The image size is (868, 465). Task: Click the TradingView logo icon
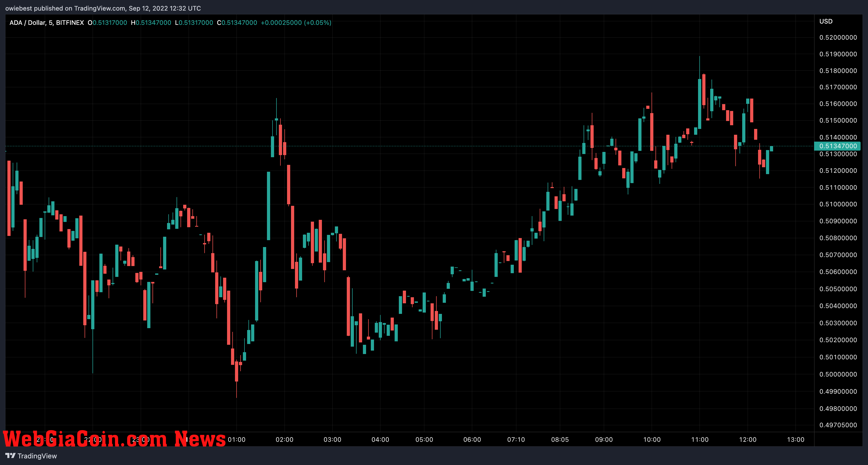click(x=11, y=455)
